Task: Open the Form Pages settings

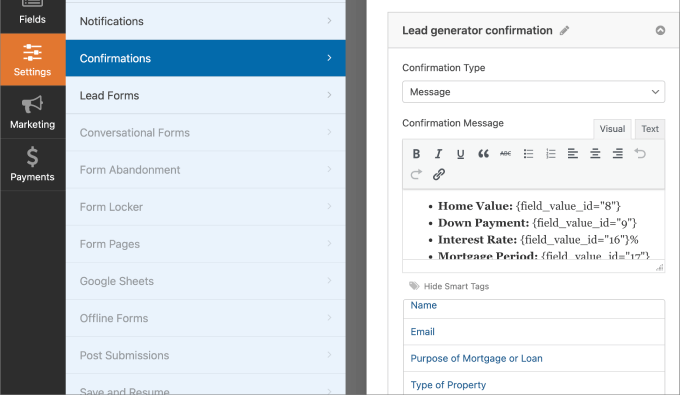Action: click(206, 244)
